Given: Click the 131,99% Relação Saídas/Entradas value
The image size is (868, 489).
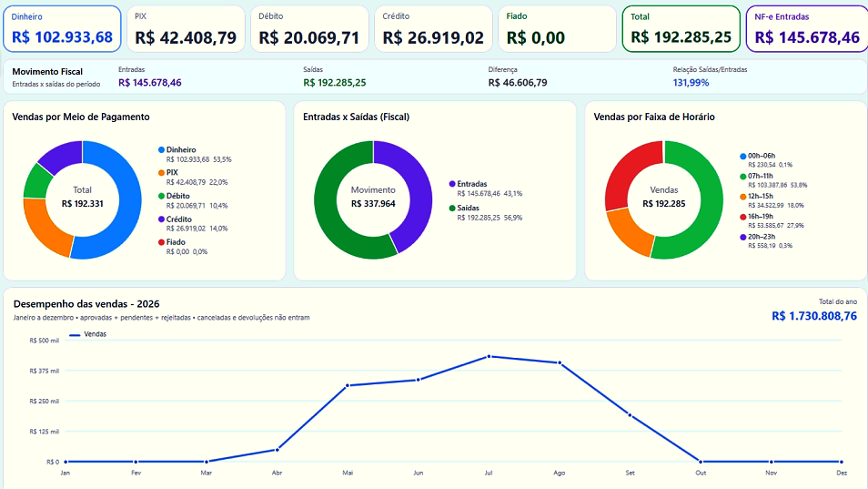Looking at the screenshot, I should (691, 83).
